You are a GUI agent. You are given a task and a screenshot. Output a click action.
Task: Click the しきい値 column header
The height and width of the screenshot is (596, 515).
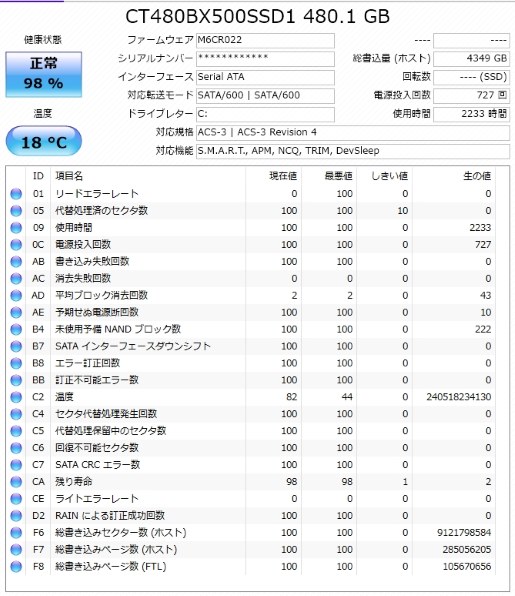coord(390,176)
